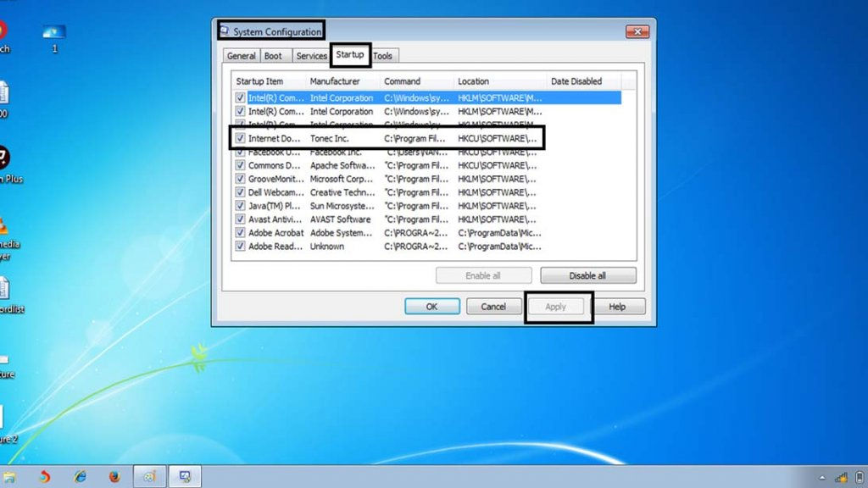868x488 pixels.
Task: Toggle the Commons D... startup checkbox
Action: pyautogui.click(x=240, y=165)
